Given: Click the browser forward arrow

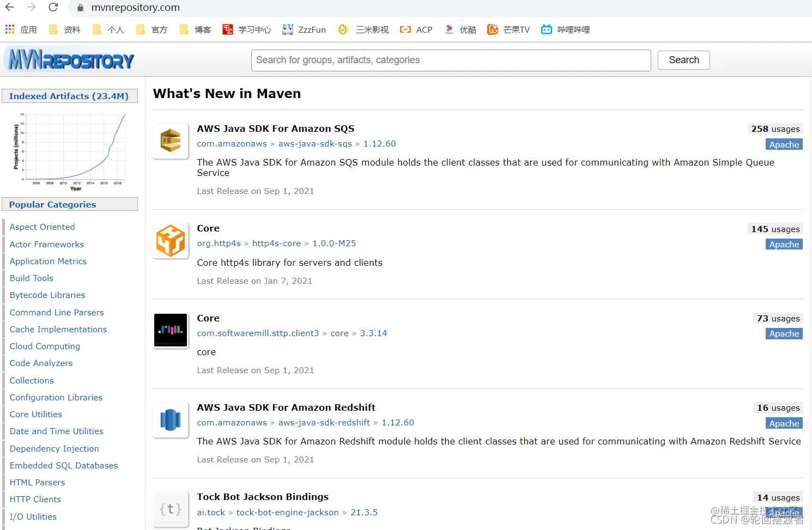Looking at the screenshot, I should [32, 7].
